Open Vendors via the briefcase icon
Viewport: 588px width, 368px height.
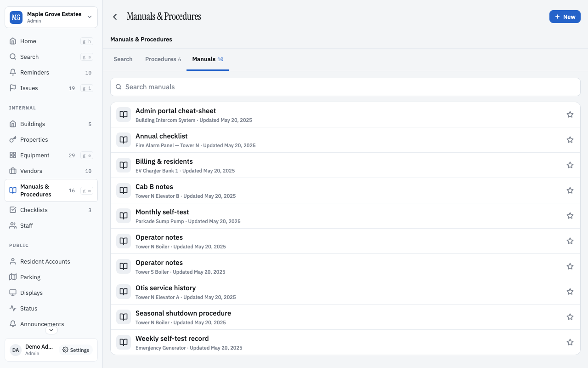13,171
